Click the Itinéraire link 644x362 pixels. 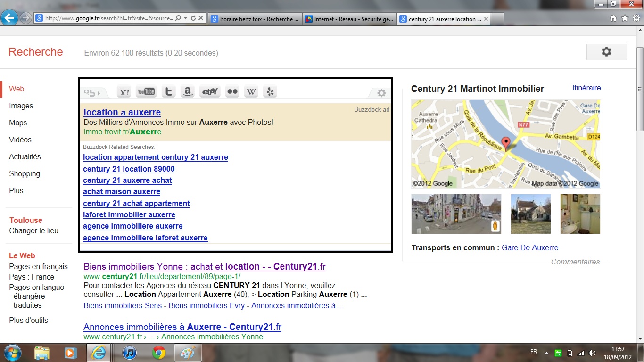coord(586,88)
